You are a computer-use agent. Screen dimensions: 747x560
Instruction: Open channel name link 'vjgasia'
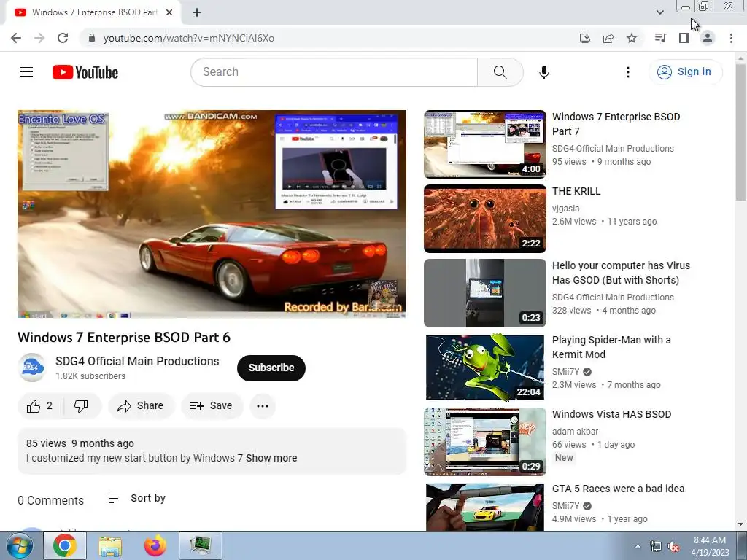(566, 209)
